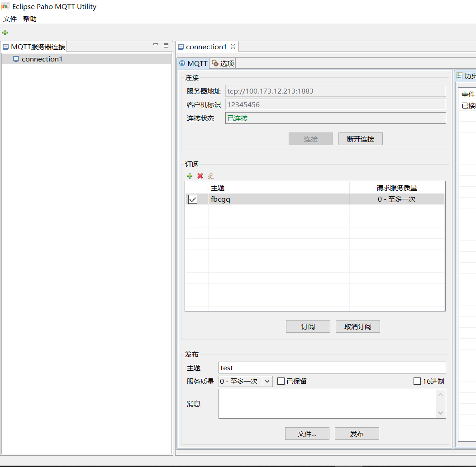Switch to the 选项 tab
This screenshot has height=467, width=476.
click(x=223, y=63)
